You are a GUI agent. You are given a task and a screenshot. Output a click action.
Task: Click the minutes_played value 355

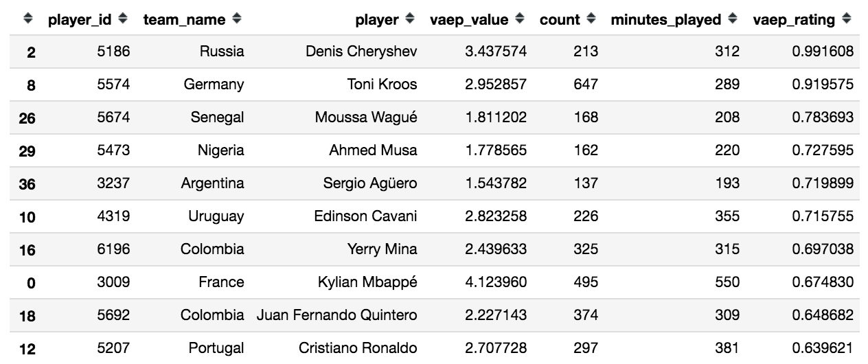pos(727,216)
